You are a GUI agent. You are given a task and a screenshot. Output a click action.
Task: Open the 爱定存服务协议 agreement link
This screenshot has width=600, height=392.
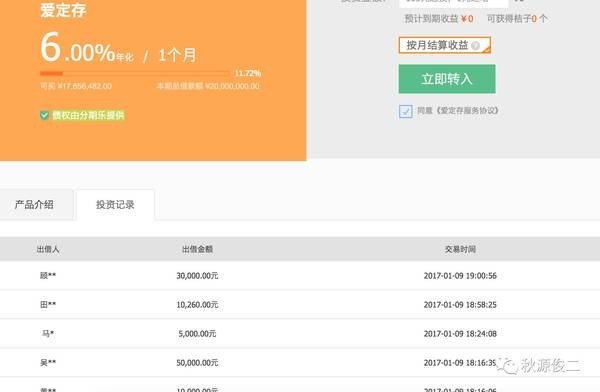point(468,111)
